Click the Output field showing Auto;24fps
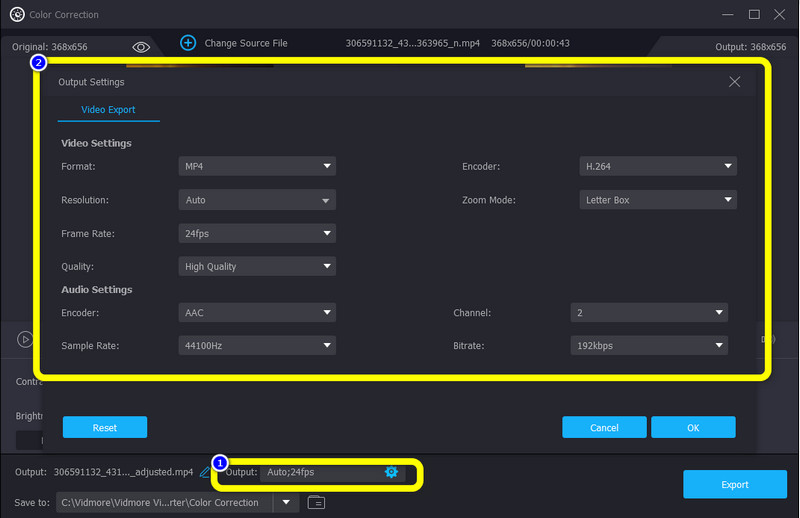The width and height of the screenshot is (800, 518). pos(320,472)
